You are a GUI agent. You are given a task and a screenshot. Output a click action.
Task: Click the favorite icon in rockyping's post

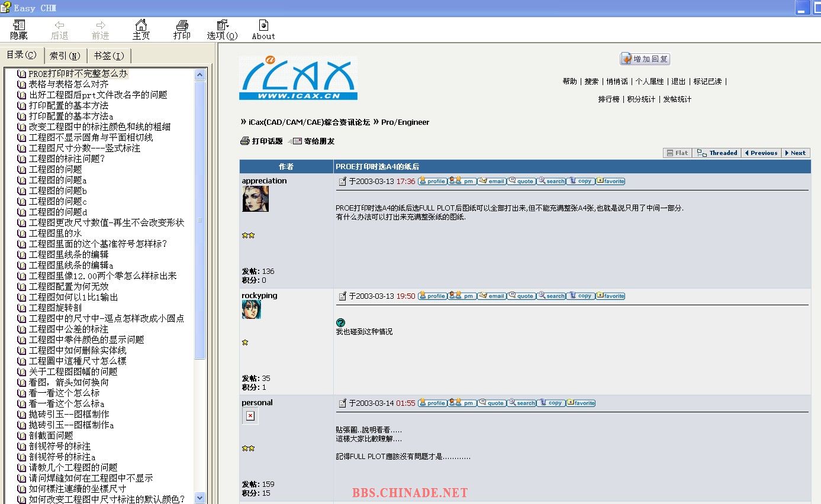(x=610, y=296)
